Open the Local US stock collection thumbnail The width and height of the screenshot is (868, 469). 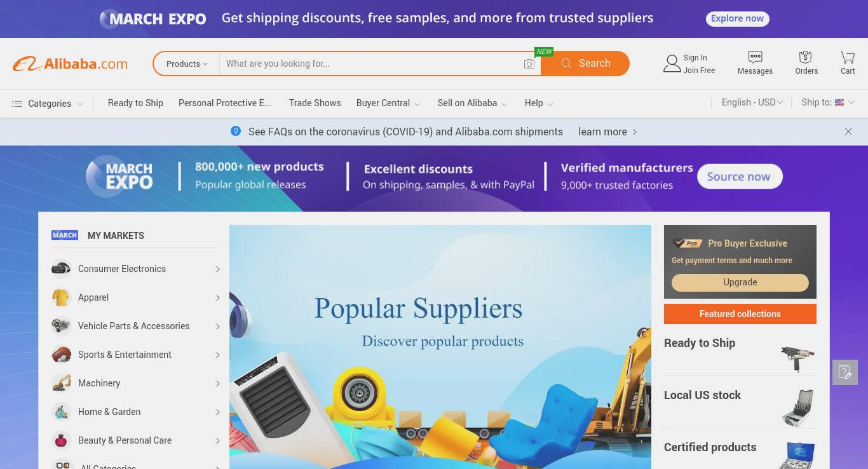pos(797,407)
